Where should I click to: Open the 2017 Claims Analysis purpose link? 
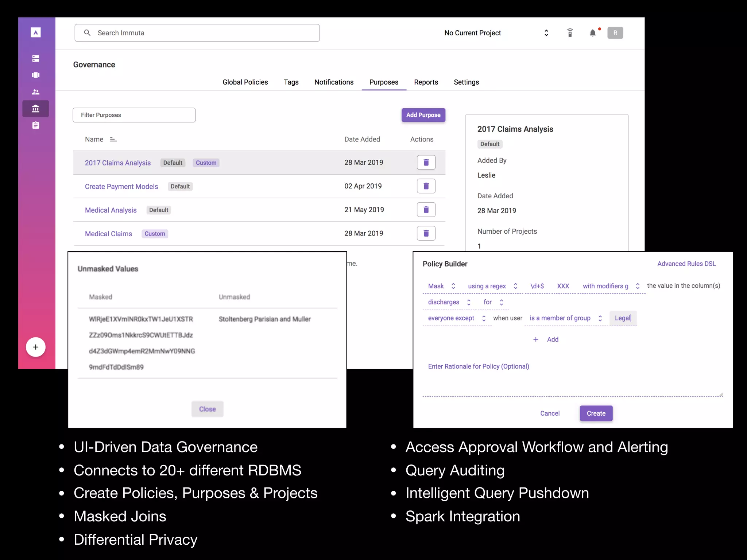(x=117, y=163)
